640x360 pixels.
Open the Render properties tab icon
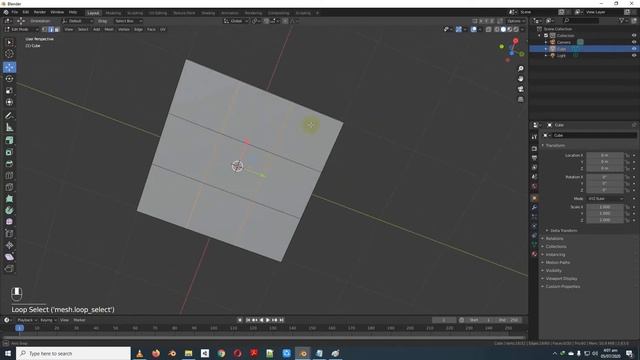[x=534, y=148]
